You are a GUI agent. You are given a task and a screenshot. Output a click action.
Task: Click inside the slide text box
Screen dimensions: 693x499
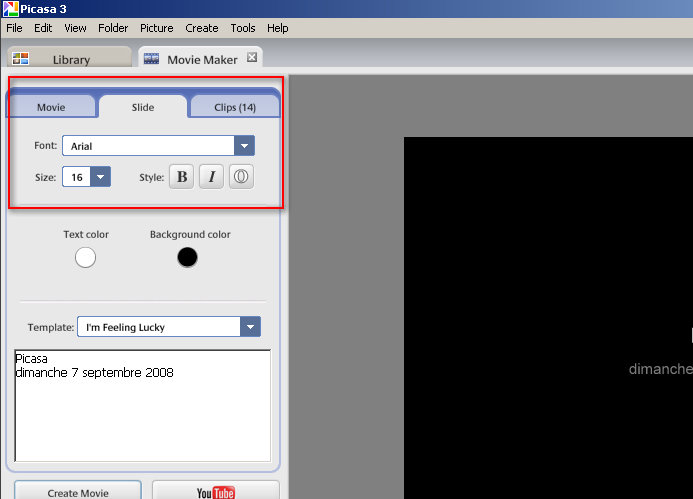(143, 406)
